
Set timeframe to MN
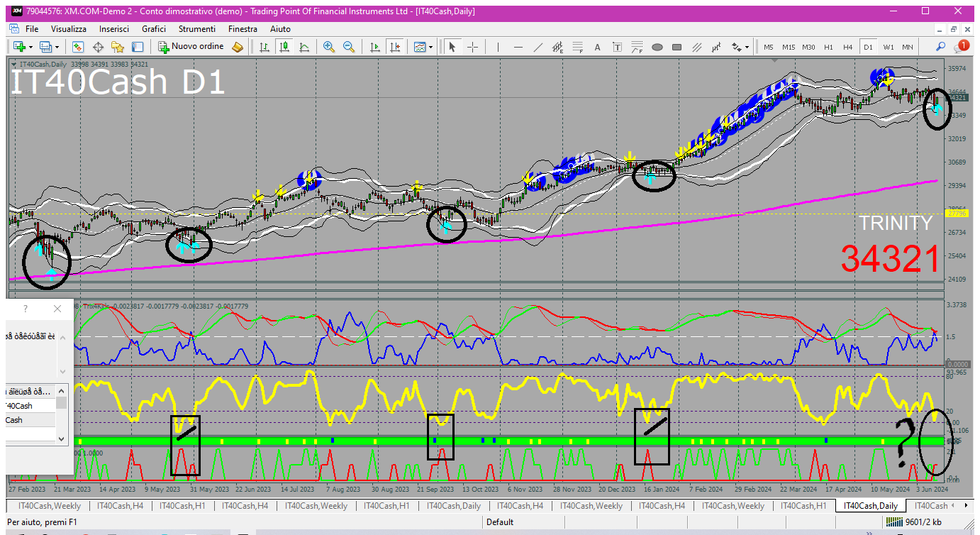(x=908, y=47)
